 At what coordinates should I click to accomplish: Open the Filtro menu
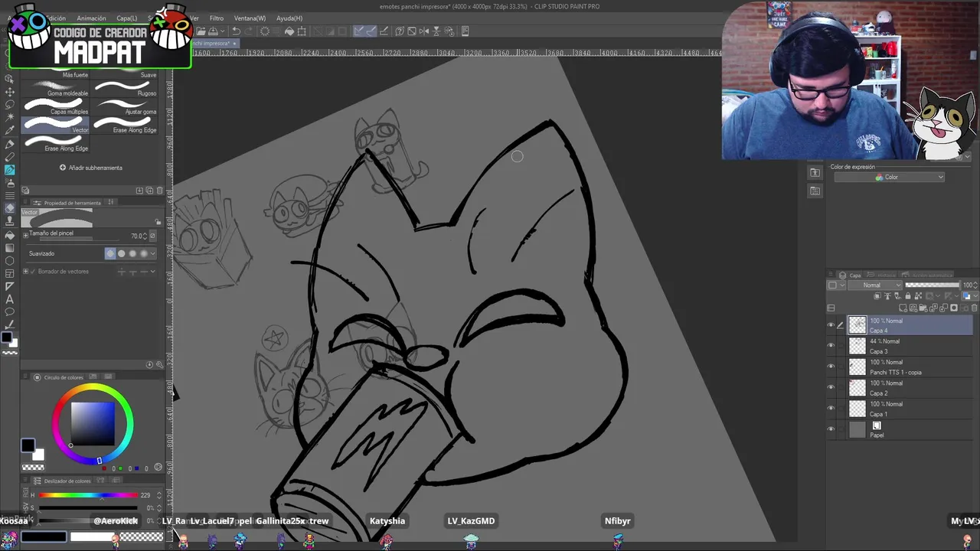[217, 18]
